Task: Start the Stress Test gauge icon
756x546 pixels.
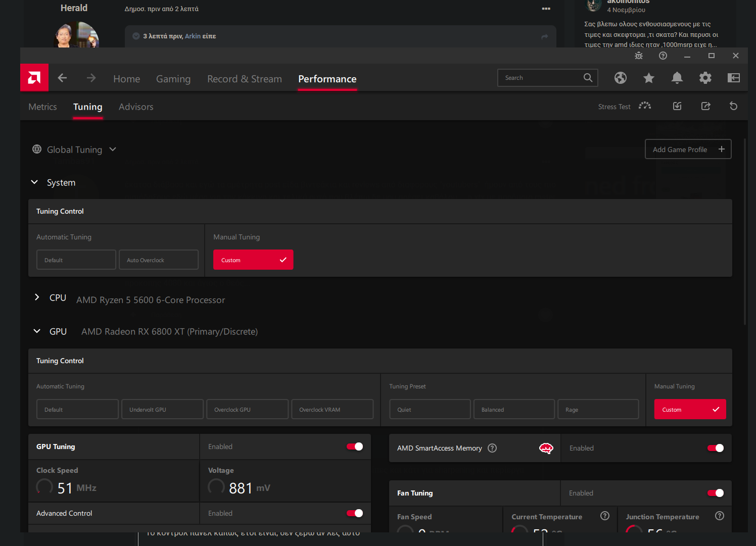Action: pos(645,106)
